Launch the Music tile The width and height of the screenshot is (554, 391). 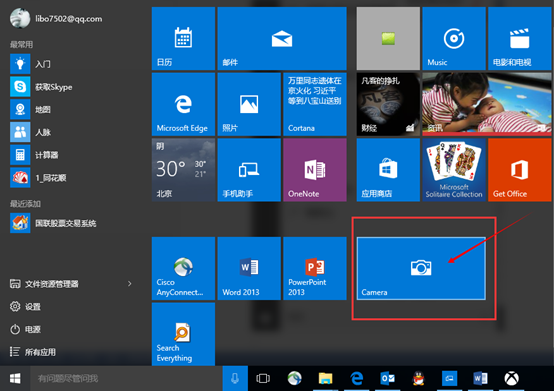point(454,38)
